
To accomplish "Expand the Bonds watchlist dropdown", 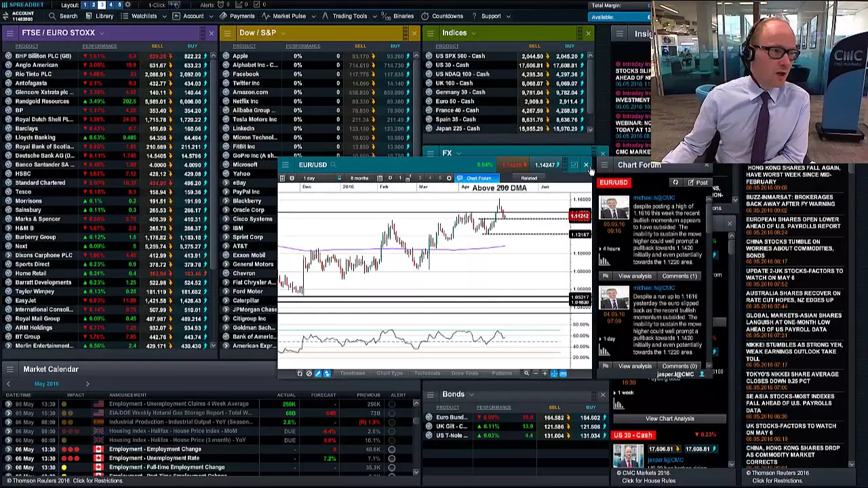I will click(x=471, y=394).
